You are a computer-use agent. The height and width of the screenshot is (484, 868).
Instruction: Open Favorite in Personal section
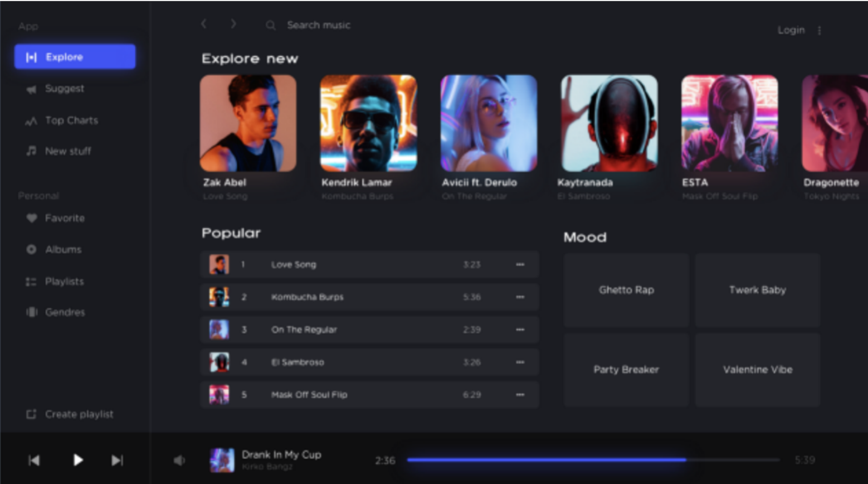click(x=65, y=218)
